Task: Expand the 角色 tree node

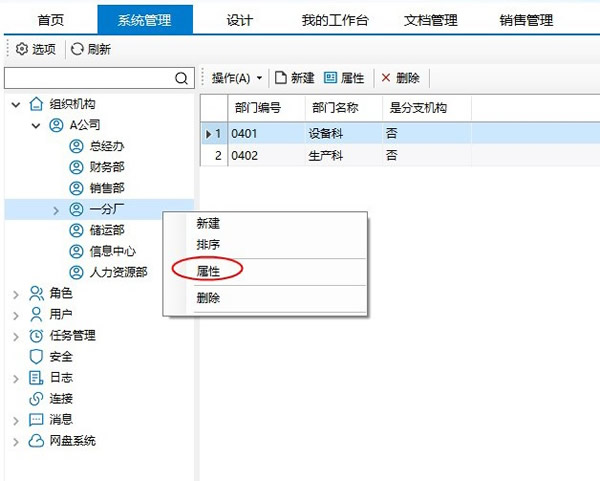Action: [x=16, y=294]
